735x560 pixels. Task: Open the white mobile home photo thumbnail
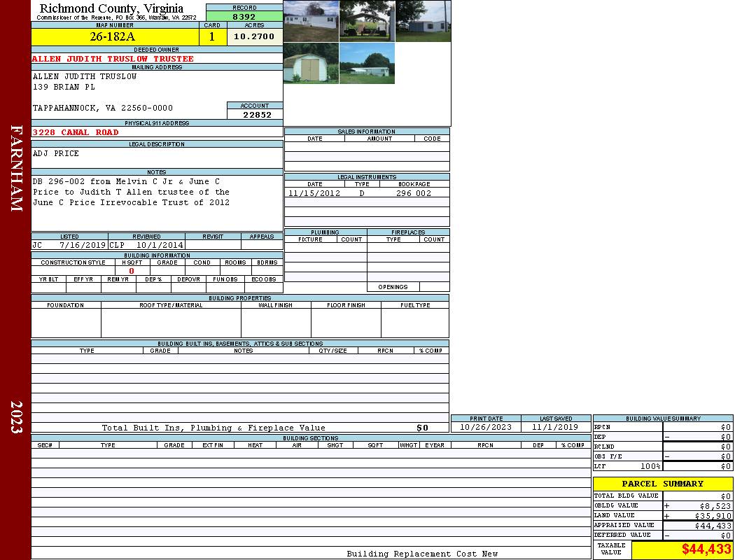coord(311,21)
